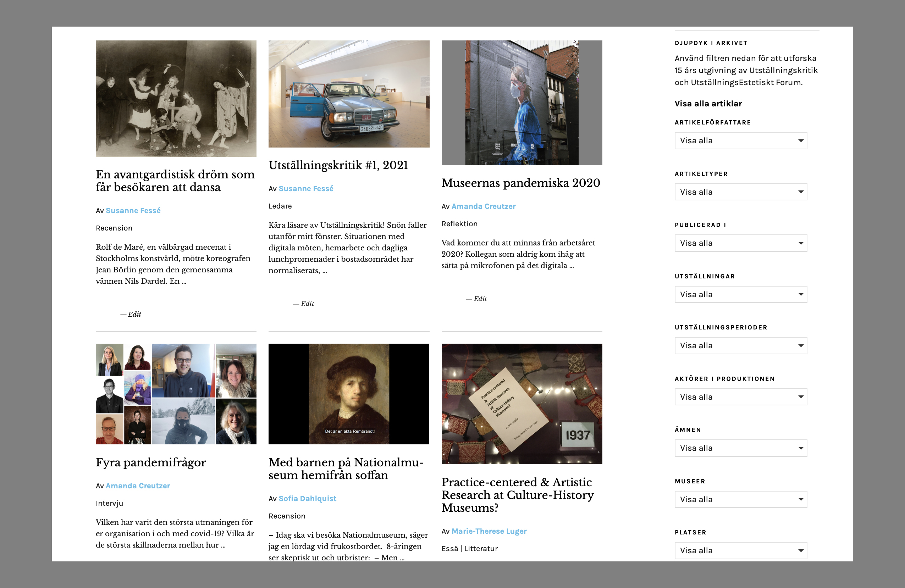Open the Ämnen filter dropdown

click(x=740, y=448)
